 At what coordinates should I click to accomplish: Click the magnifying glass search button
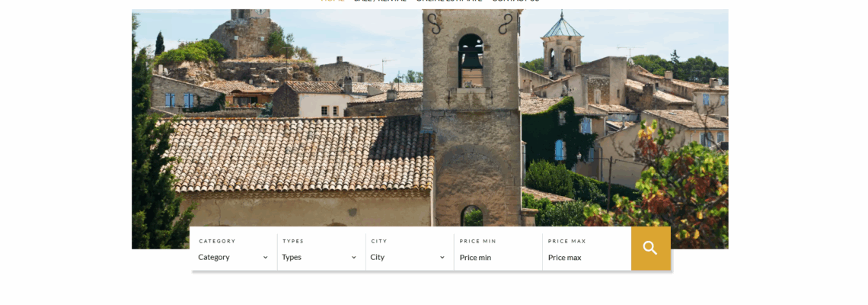click(x=650, y=249)
